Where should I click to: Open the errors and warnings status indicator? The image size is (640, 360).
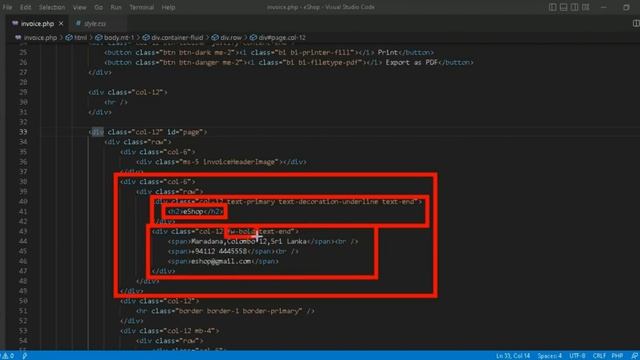click(8, 356)
